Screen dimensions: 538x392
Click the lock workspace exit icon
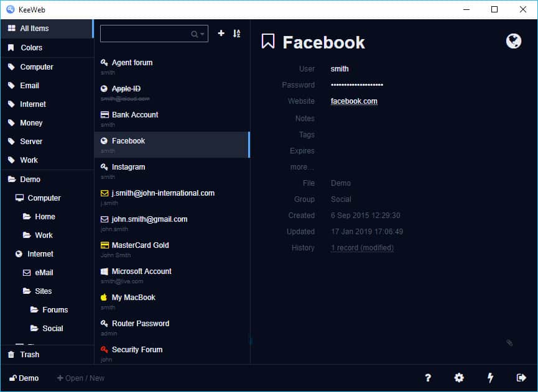pyautogui.click(x=521, y=378)
